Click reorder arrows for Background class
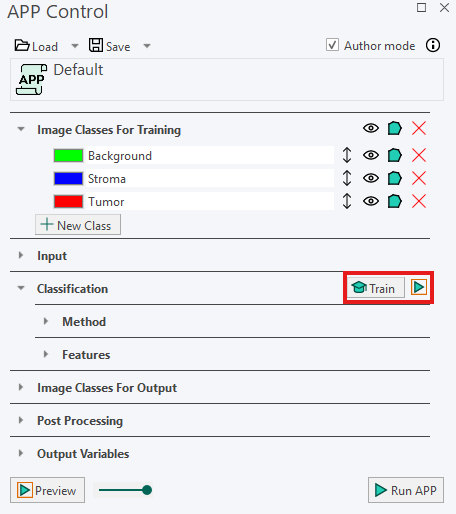This screenshot has width=456, height=514. pyautogui.click(x=347, y=155)
